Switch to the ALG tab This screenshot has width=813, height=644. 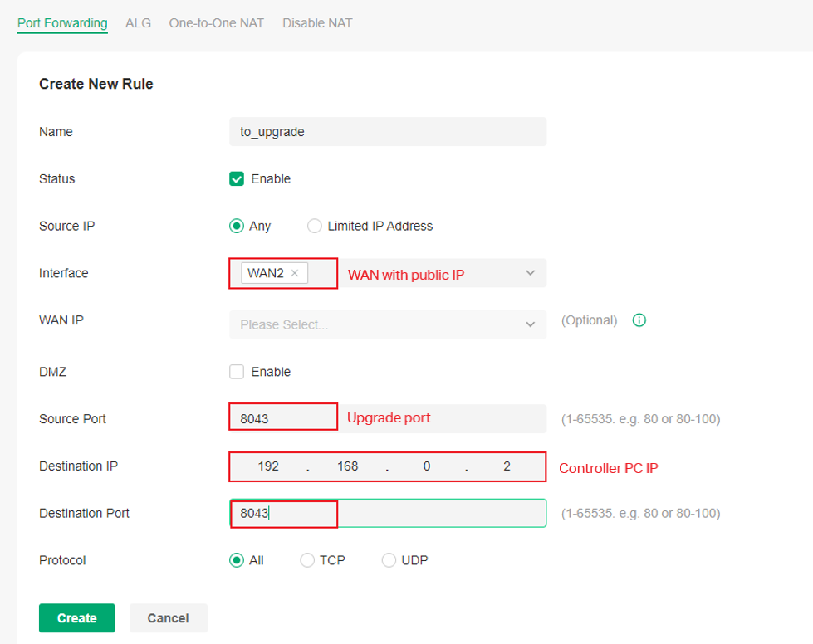[x=138, y=23]
